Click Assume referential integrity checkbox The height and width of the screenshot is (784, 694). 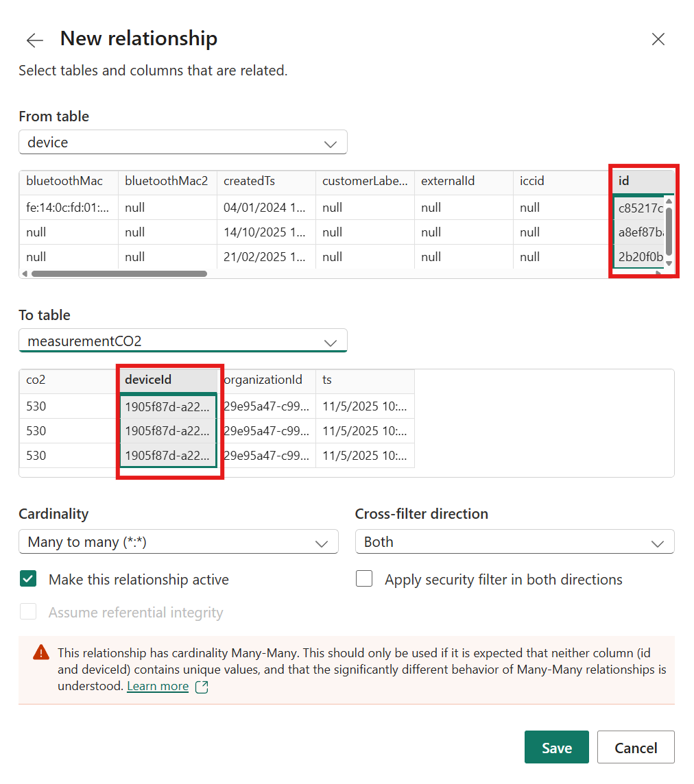pos(28,612)
